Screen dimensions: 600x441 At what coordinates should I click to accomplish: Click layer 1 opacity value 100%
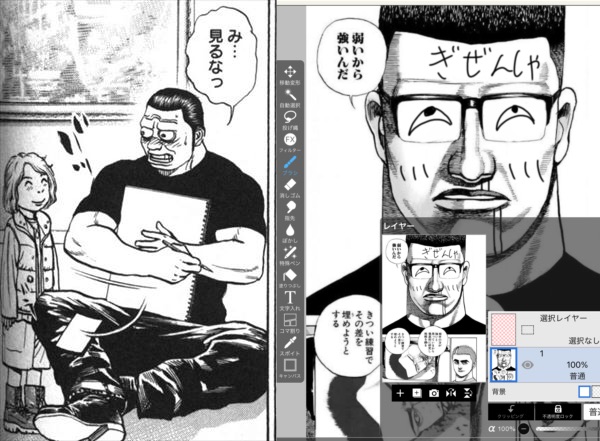577,365
